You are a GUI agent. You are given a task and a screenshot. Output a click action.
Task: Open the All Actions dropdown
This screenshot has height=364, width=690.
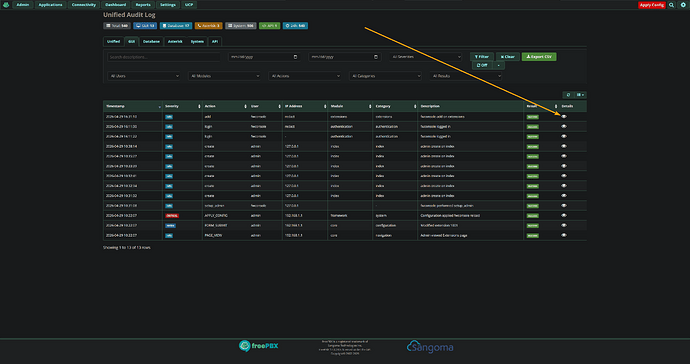(x=305, y=76)
